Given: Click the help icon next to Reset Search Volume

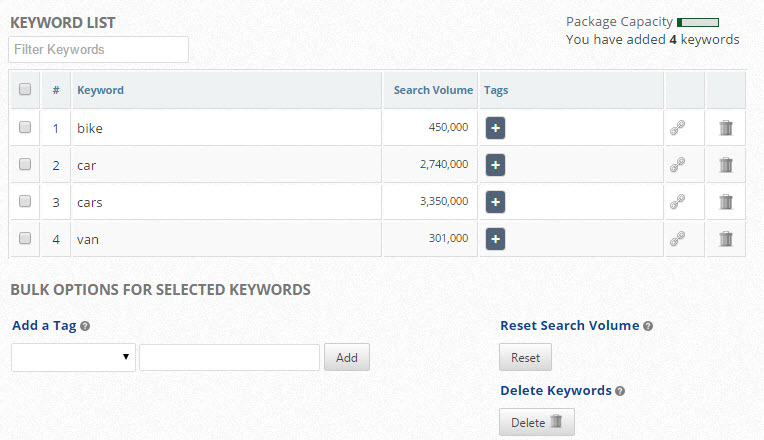Looking at the screenshot, I should 648,326.
